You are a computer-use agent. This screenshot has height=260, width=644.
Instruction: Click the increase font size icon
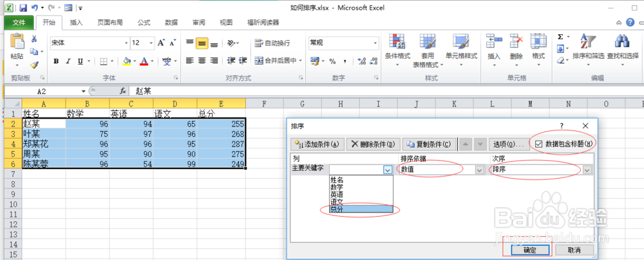[162, 43]
